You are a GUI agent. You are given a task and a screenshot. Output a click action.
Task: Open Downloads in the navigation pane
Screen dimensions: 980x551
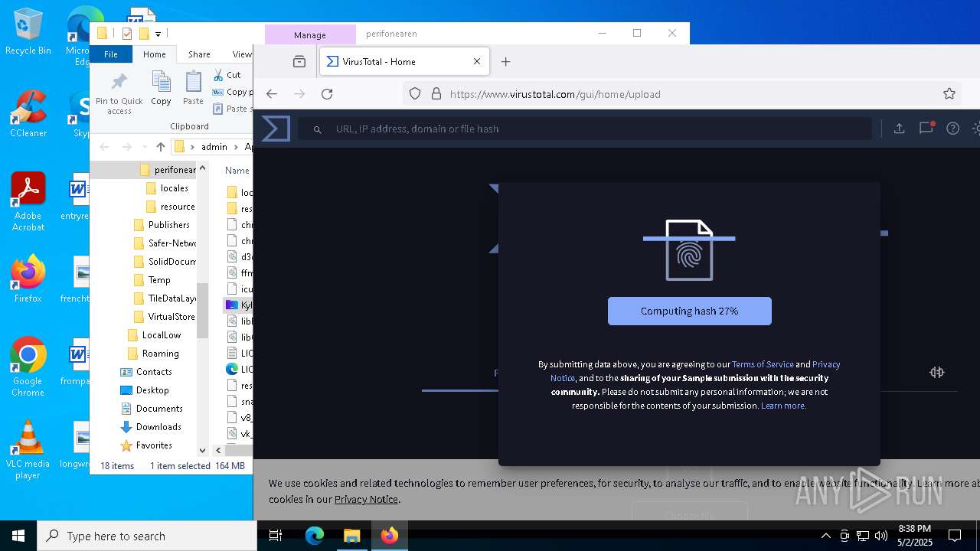coord(158,427)
